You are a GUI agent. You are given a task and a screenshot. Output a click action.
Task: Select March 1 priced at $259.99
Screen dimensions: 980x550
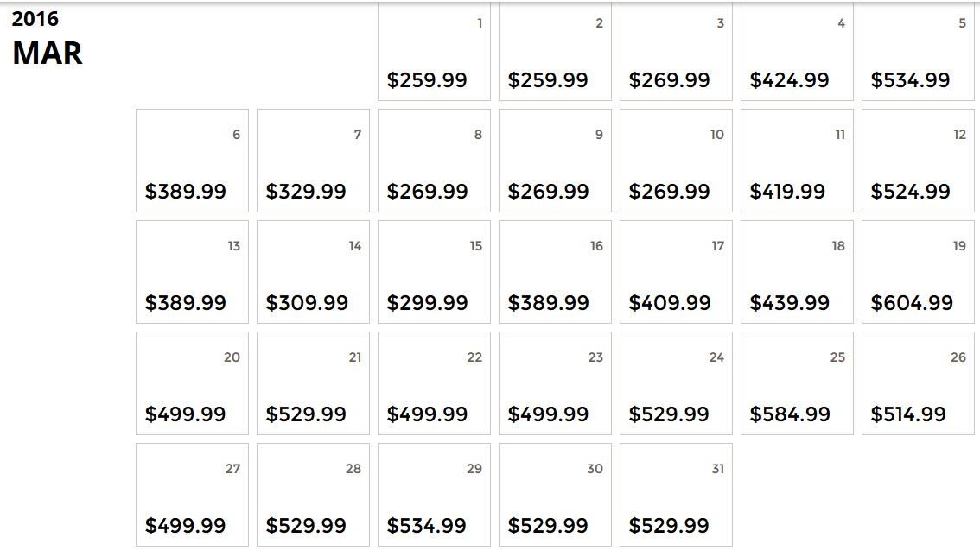click(434, 53)
